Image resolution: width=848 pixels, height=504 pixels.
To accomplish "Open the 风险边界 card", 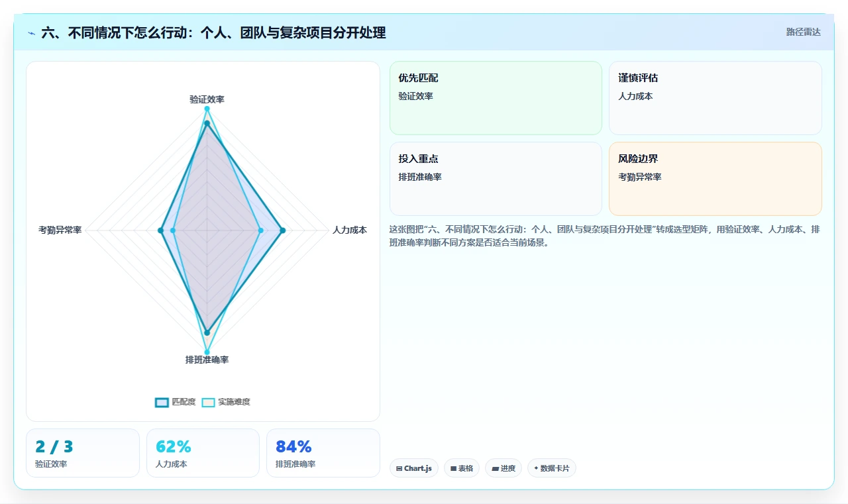I will [x=715, y=179].
